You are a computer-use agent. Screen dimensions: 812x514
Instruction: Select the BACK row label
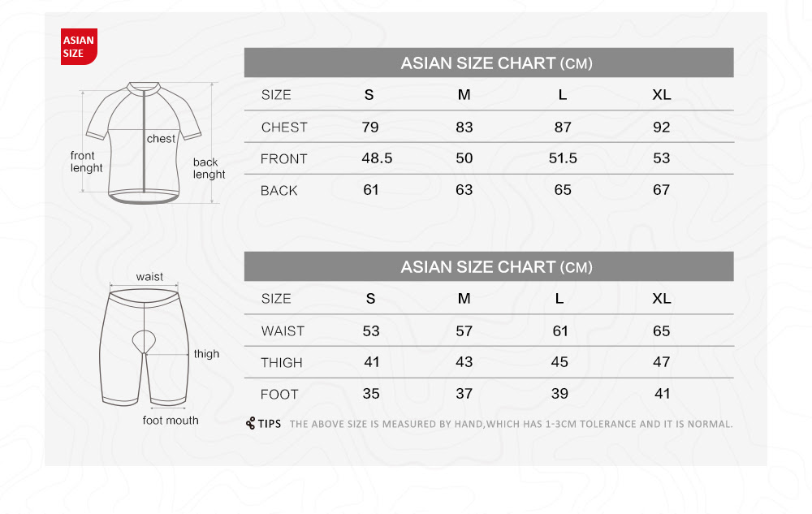(x=279, y=191)
